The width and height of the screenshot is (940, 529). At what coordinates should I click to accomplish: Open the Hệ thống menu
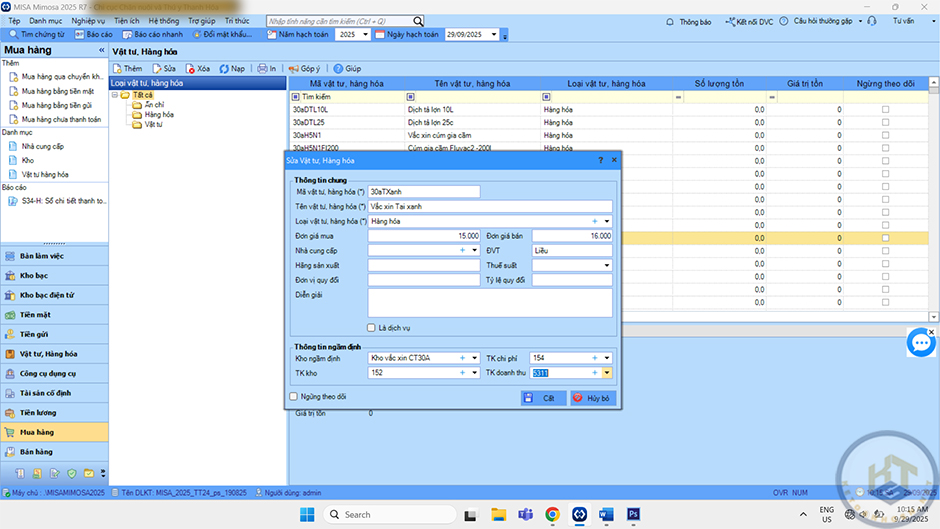pyautogui.click(x=164, y=20)
